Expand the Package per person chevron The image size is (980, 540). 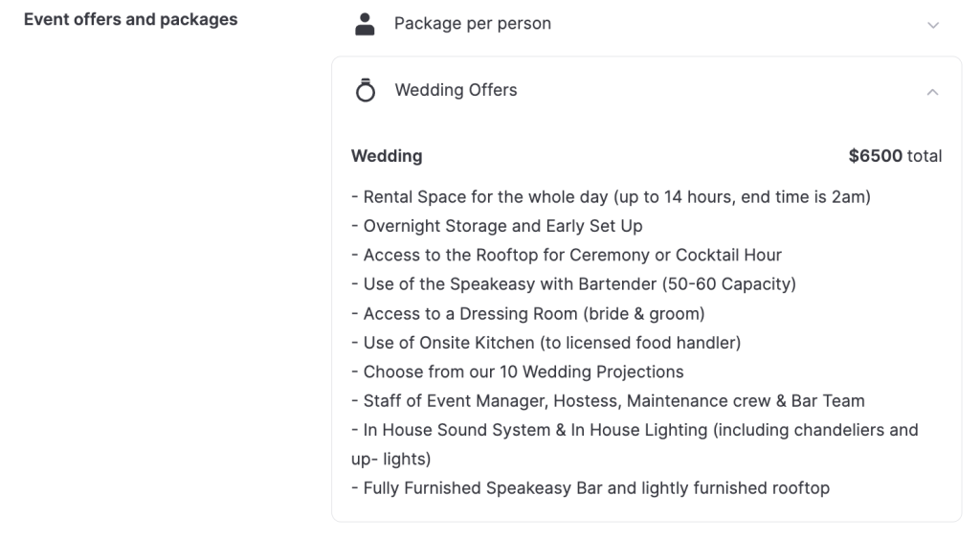pos(933,25)
